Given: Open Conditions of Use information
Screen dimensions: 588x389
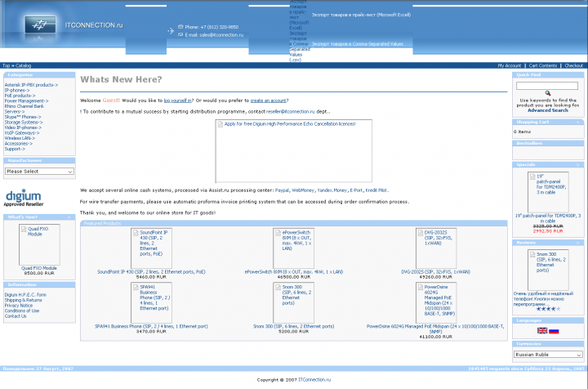Looking at the screenshot, I should (x=22, y=311).
